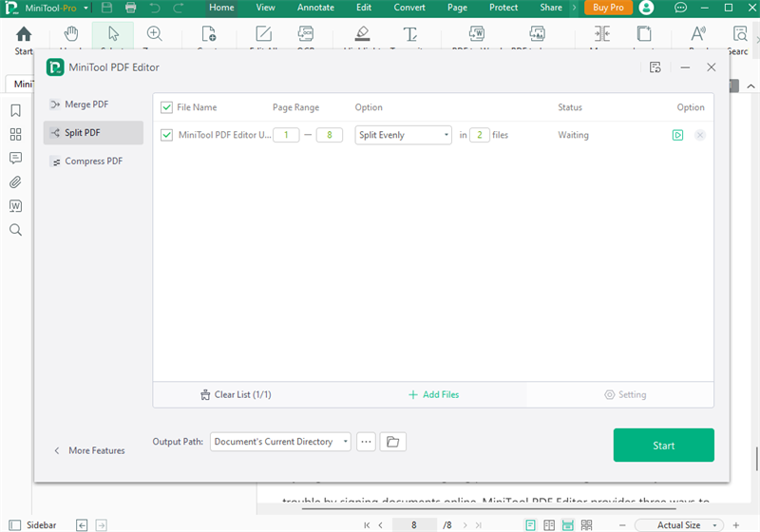
Task: Select Split PDF in the side menu
Action: [93, 133]
